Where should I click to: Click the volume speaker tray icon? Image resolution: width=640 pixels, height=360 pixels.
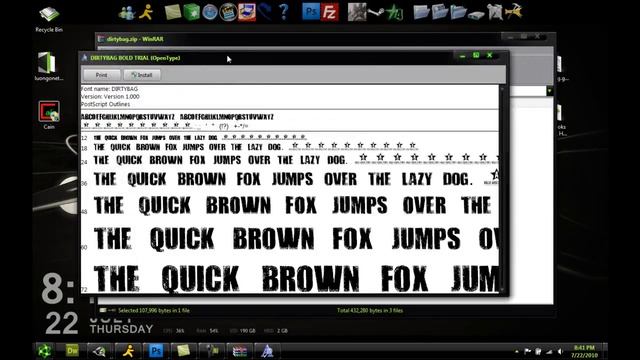click(560, 351)
